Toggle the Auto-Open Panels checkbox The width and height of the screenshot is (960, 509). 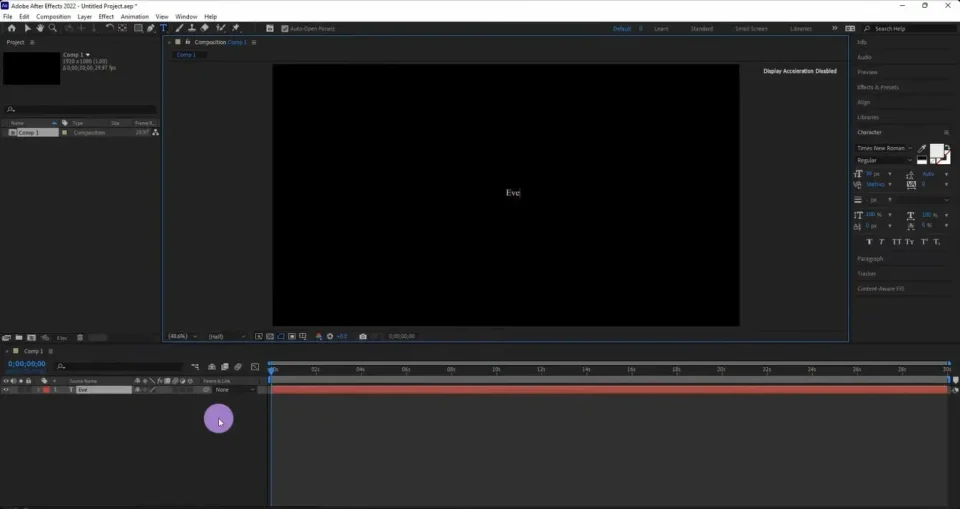pyautogui.click(x=284, y=28)
